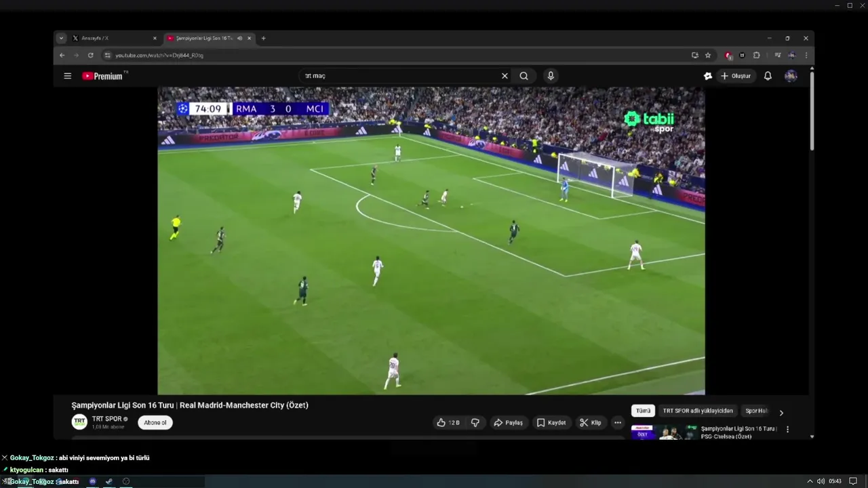Click the video player to pause

pyautogui.click(x=431, y=241)
